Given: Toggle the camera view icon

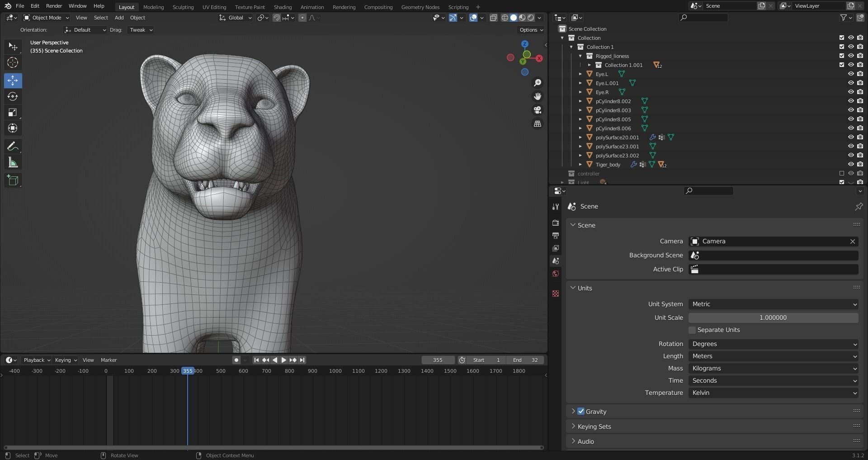Looking at the screenshot, I should [x=537, y=110].
